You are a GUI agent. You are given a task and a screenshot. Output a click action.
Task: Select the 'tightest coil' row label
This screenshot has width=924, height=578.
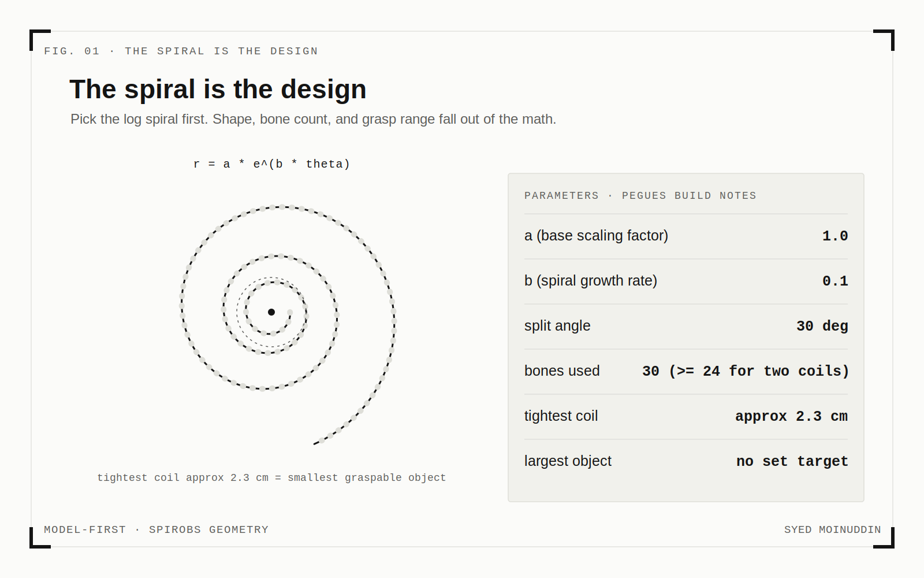click(561, 416)
